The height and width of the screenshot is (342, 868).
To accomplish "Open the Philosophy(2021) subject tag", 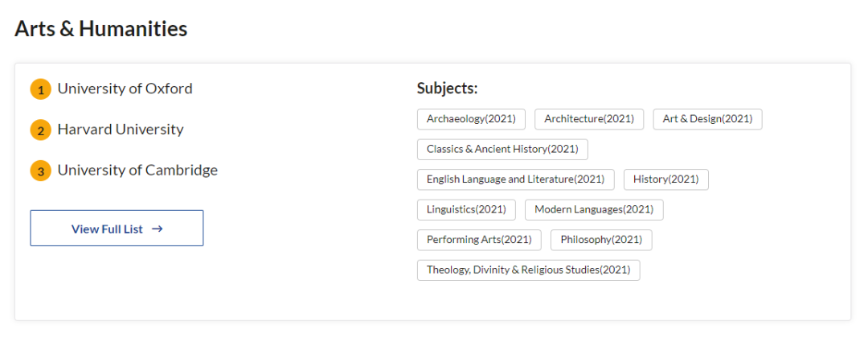I will [601, 240].
